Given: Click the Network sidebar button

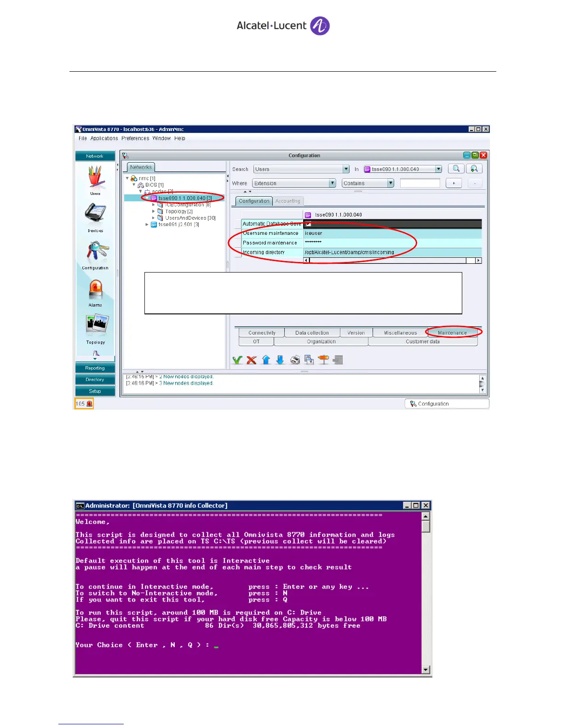Looking at the screenshot, I should (x=95, y=156).
